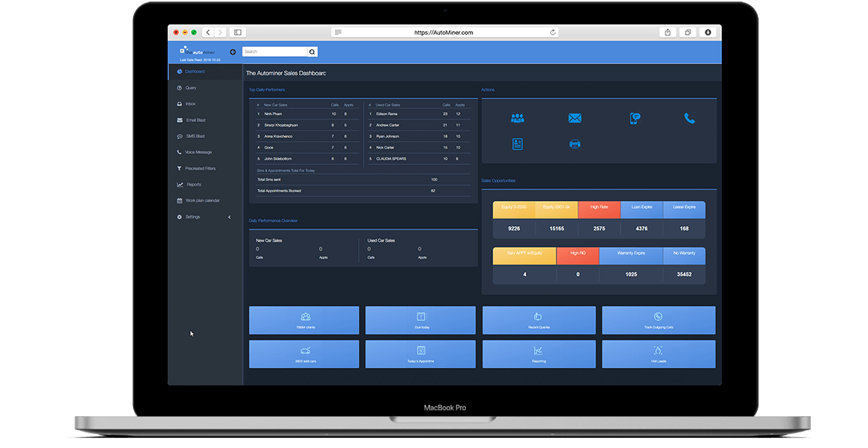This screenshot has height=448, width=868.
Task: Click the clients tile
Action: click(x=304, y=320)
